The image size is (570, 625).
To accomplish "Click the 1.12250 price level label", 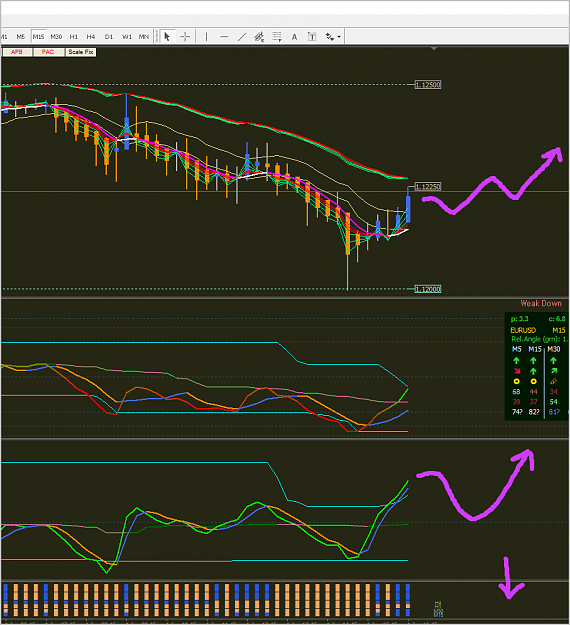I will click(428, 187).
